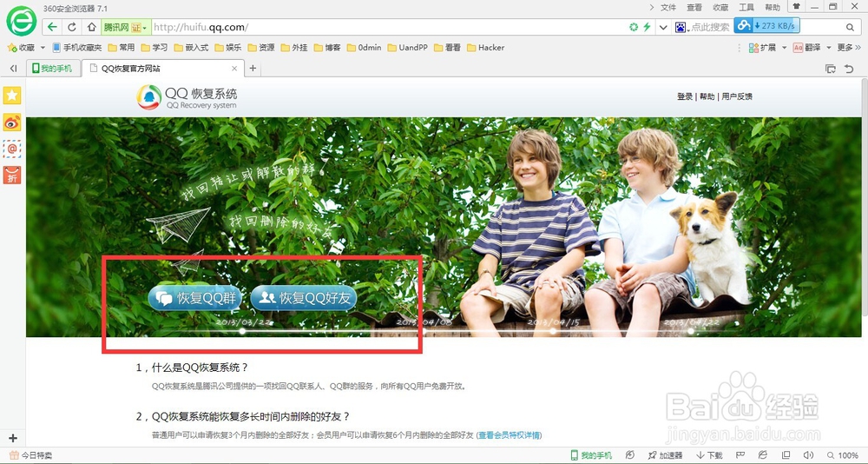Click the 恢复QQ群 button
Viewport: 868px width, 464px height.
point(194,298)
